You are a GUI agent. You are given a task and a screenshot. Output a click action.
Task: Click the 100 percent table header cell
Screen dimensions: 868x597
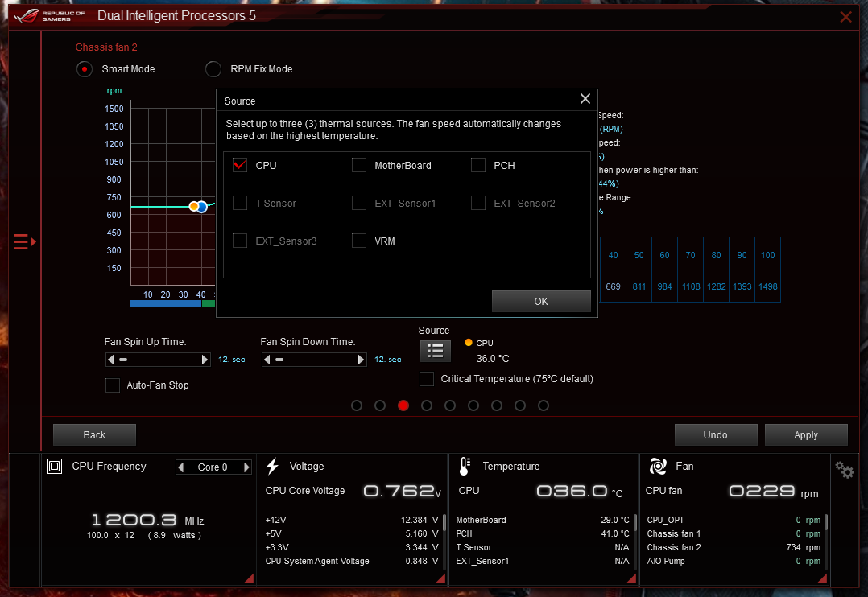tap(768, 254)
